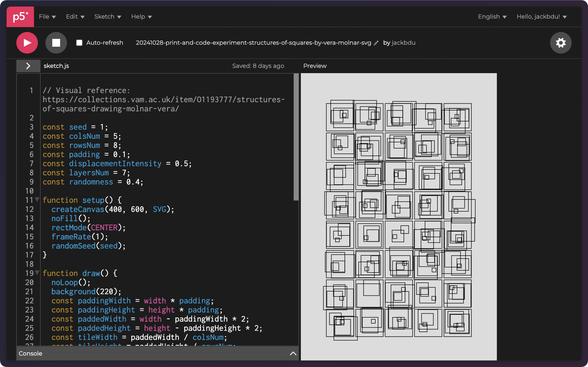Viewport: 588px width, 367px height.
Task: Open the Edit menu
Action: pos(75,17)
